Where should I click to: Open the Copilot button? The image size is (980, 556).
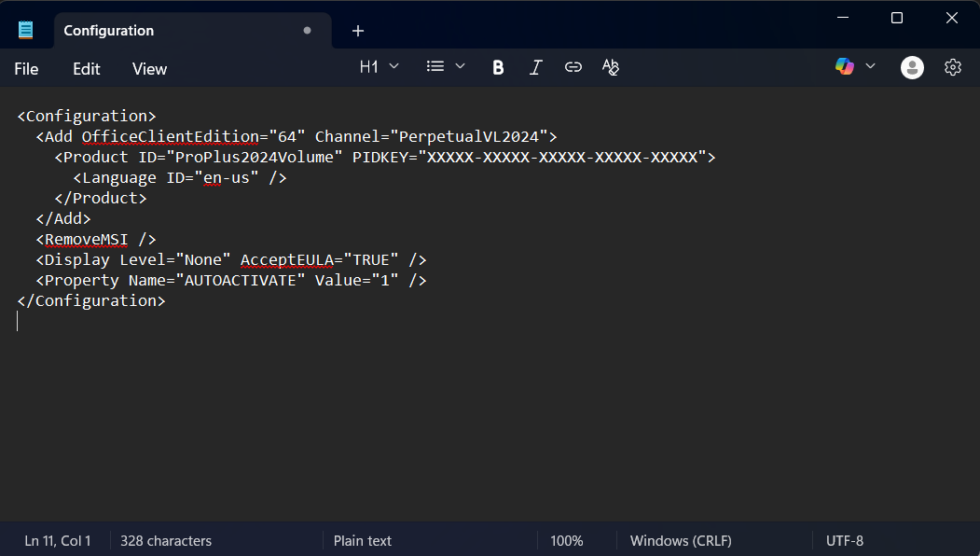845,66
